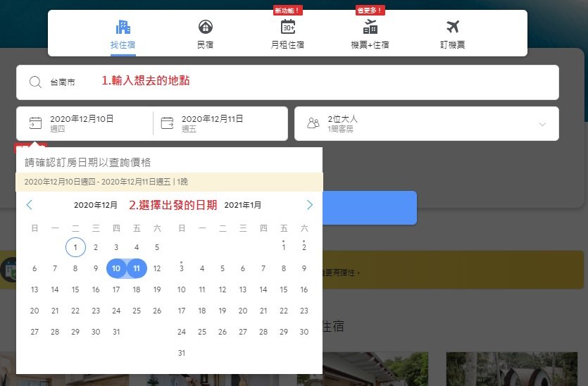Click the airplane icon above 訂機票
The width and height of the screenshot is (588, 386).
tap(453, 27)
